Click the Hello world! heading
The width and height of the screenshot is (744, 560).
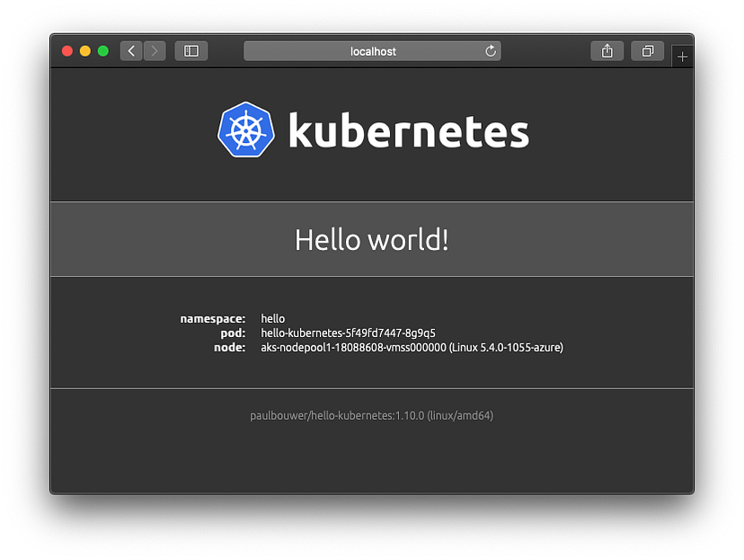pos(371,239)
